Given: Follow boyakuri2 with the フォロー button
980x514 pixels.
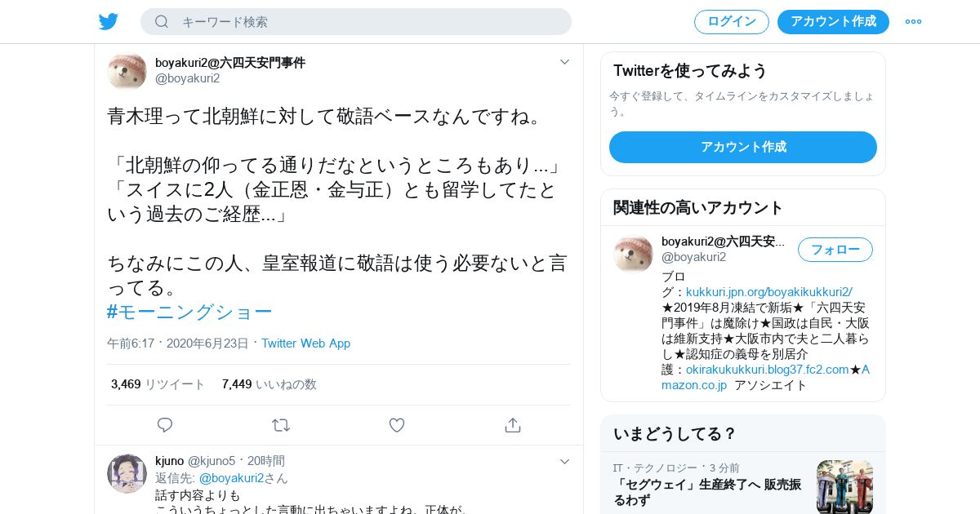Looking at the screenshot, I should pyautogui.click(x=835, y=250).
